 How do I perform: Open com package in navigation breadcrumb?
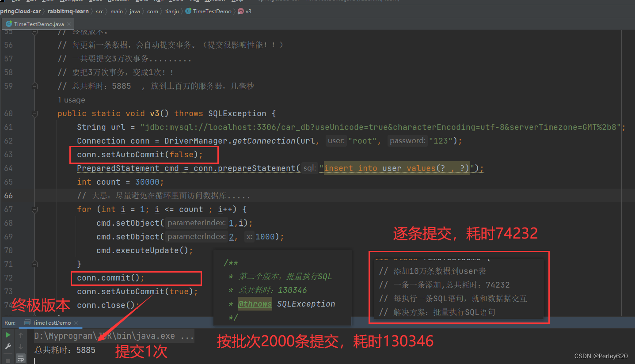[x=152, y=11]
